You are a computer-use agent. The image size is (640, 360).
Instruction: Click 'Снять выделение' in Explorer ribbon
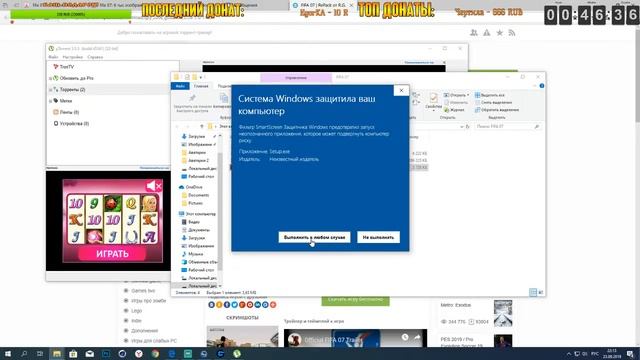tap(493, 102)
